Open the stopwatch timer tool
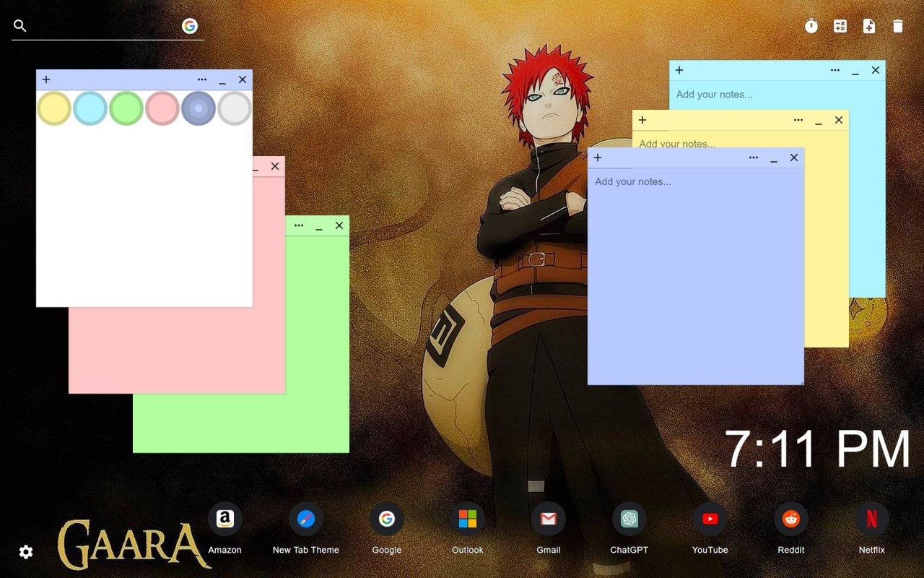 pos(811,26)
